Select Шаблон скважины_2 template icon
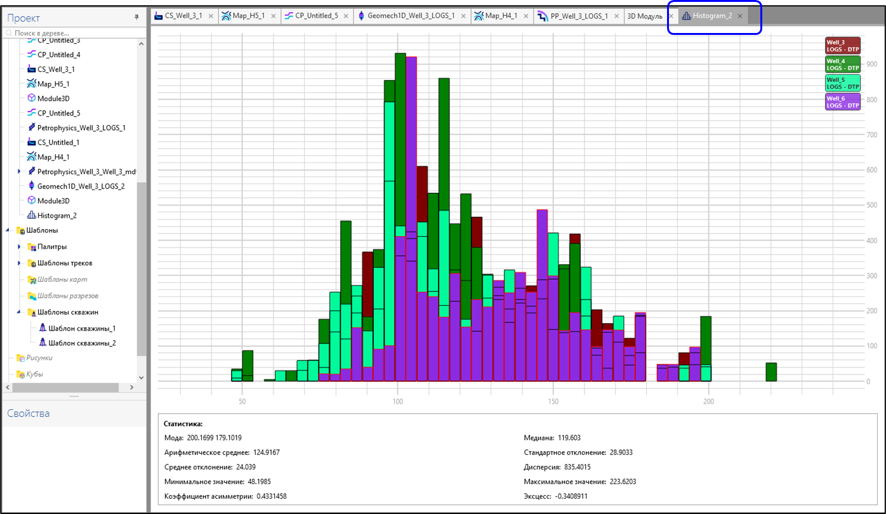Viewport: 886px width, 514px height. [x=42, y=342]
